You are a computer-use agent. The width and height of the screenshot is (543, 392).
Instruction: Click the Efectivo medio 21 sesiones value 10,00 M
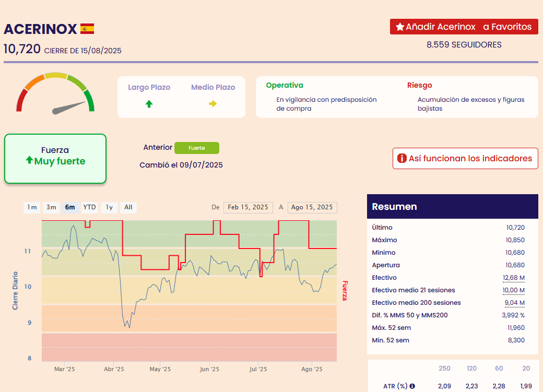pyautogui.click(x=514, y=290)
